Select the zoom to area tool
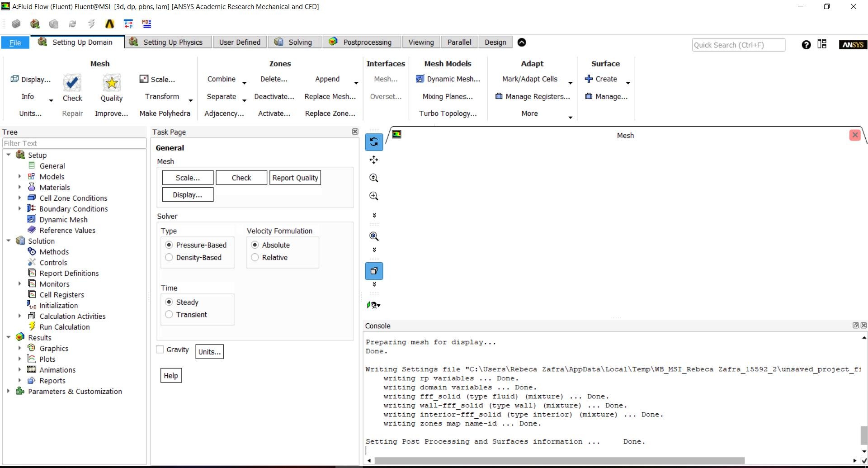 tap(374, 196)
